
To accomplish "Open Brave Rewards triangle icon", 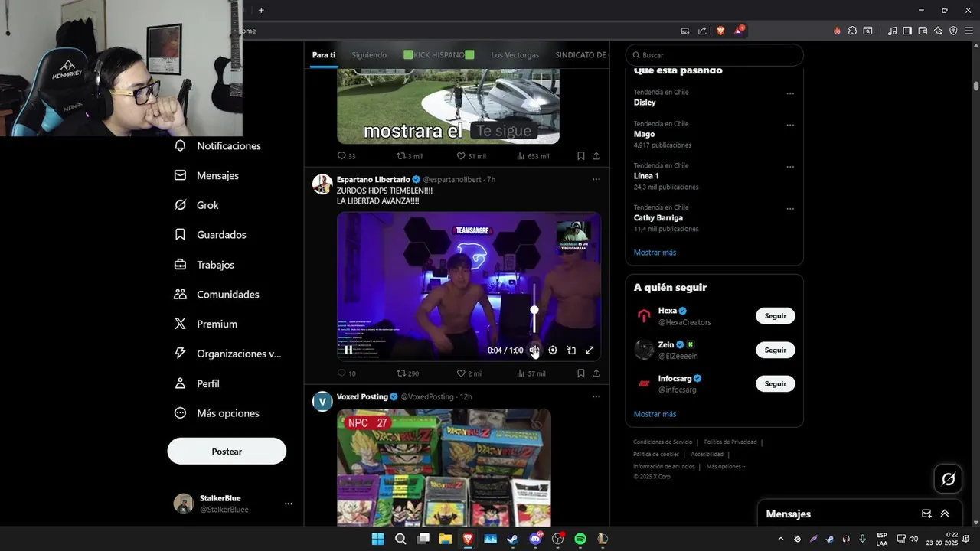I will point(739,31).
